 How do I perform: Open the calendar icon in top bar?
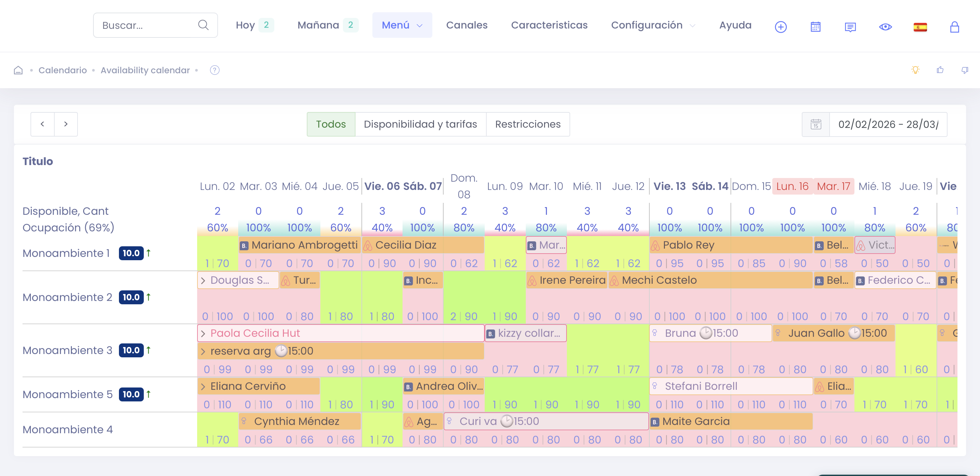click(815, 27)
